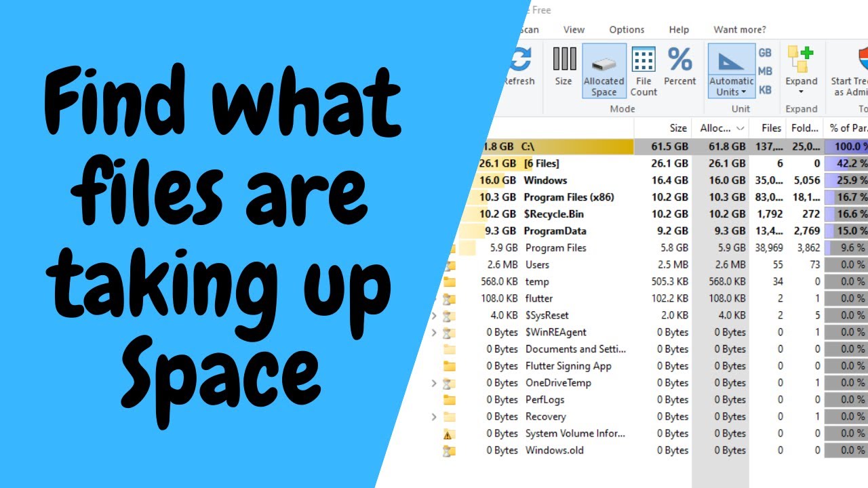Sort by % of Parent column header
This screenshot has height=488, width=868.
click(x=846, y=127)
